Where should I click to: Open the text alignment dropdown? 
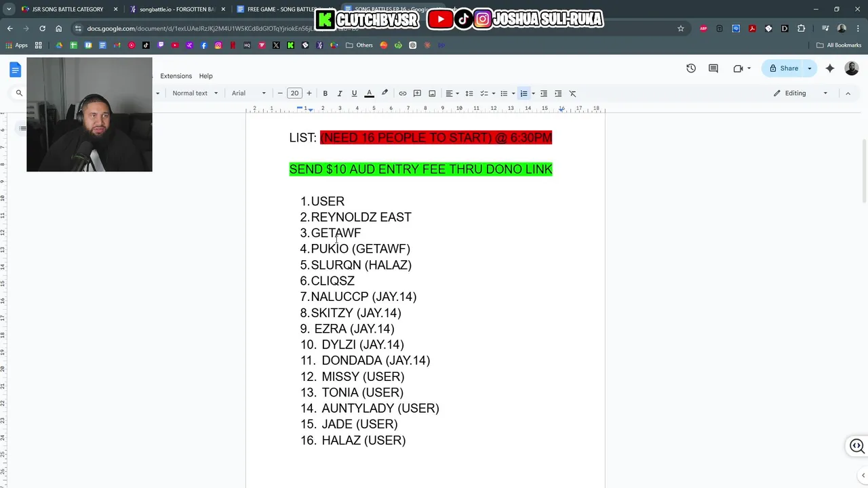(x=452, y=94)
